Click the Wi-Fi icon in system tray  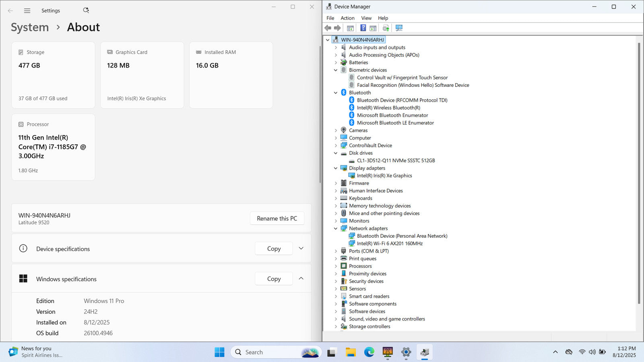click(x=582, y=352)
